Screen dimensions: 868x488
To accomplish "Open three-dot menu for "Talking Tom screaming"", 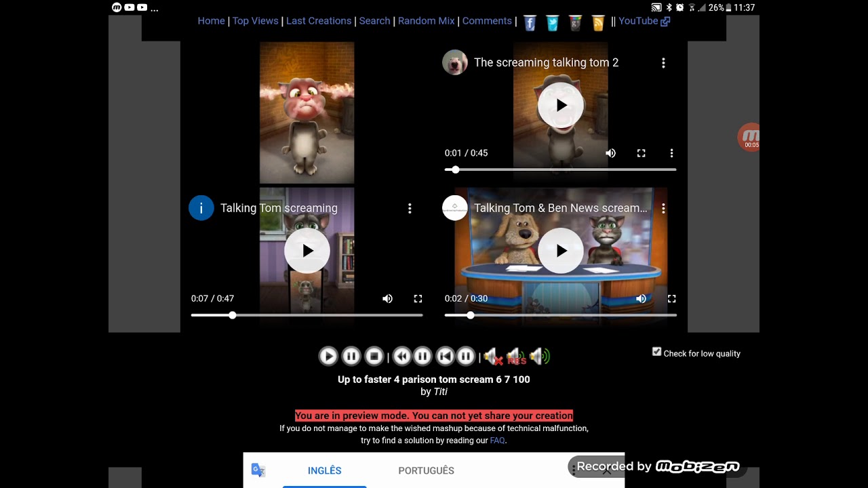I will pos(410,208).
